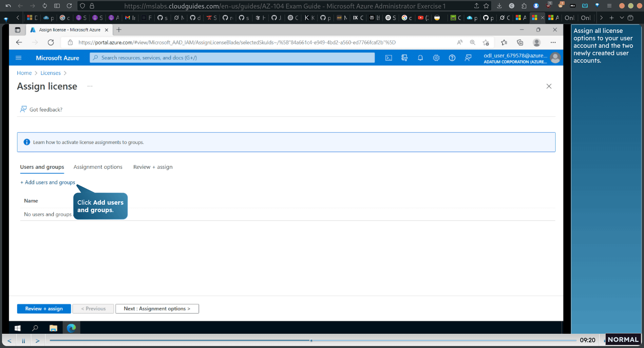The width and height of the screenshot is (644, 348).
Task: Open outer browser hamburger application menu
Action: [609, 6]
